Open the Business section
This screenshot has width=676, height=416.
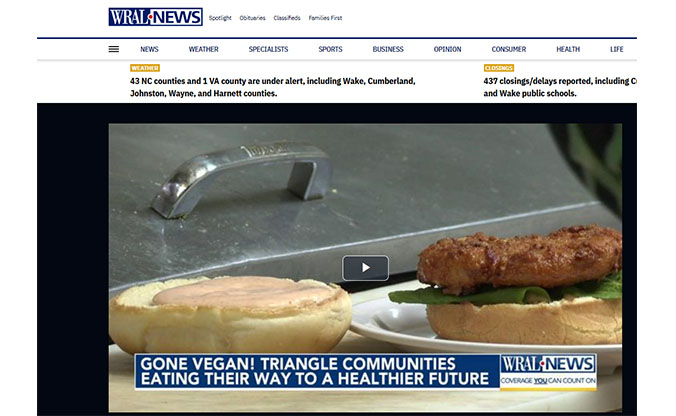pyautogui.click(x=388, y=49)
